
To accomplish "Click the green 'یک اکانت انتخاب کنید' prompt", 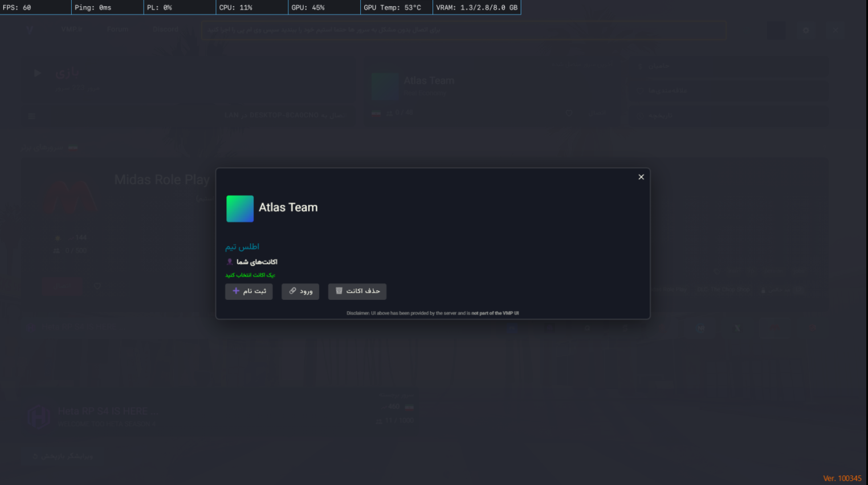I will tap(250, 275).
